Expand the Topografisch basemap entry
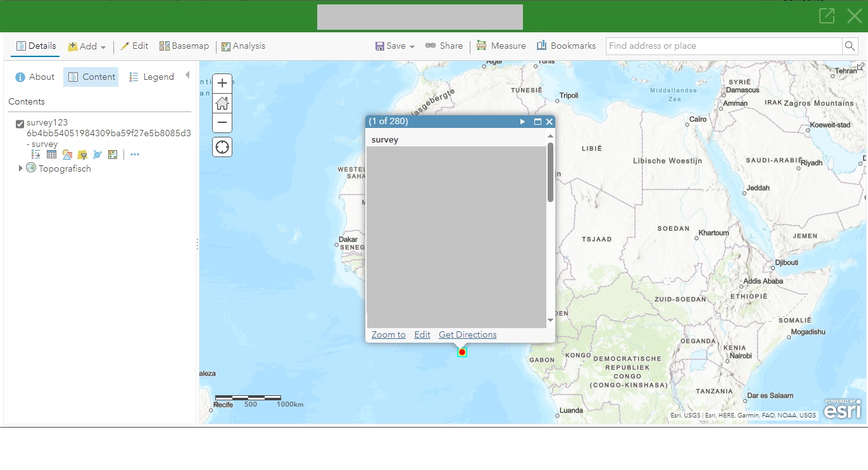Image resolution: width=868 pixels, height=470 pixels. (20, 168)
